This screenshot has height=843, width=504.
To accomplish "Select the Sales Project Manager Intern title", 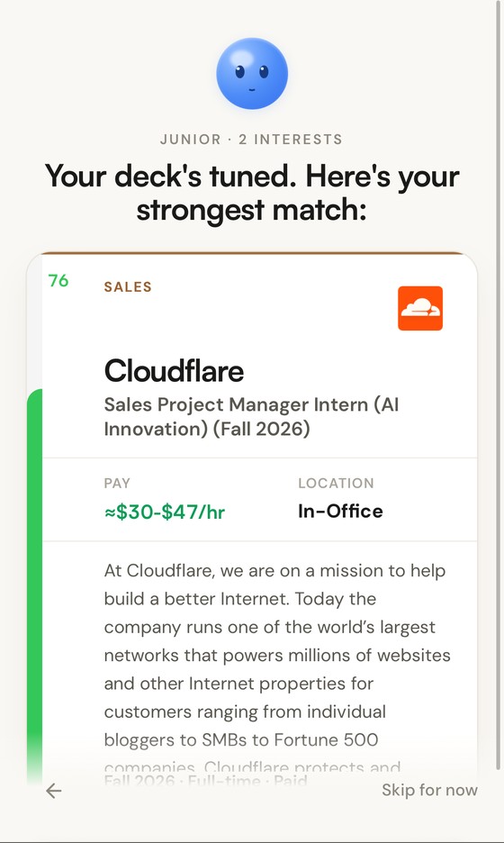I will pyautogui.click(x=251, y=417).
